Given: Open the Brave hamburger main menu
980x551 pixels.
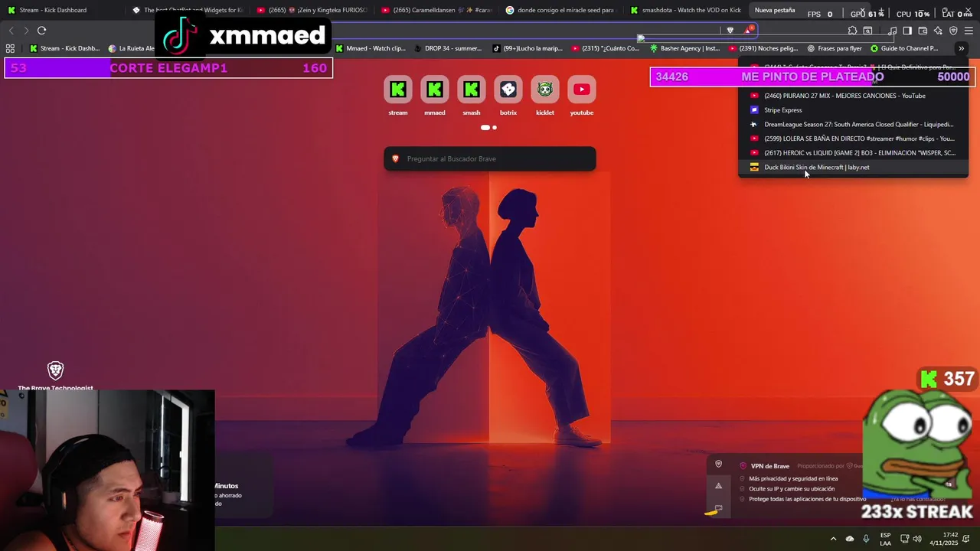Looking at the screenshot, I should click(969, 31).
